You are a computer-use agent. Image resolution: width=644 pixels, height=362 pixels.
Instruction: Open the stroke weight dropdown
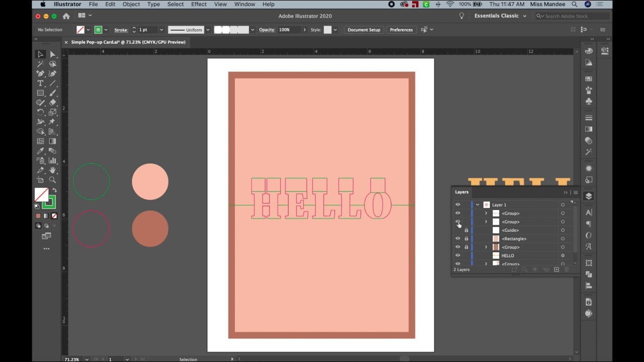click(x=162, y=30)
